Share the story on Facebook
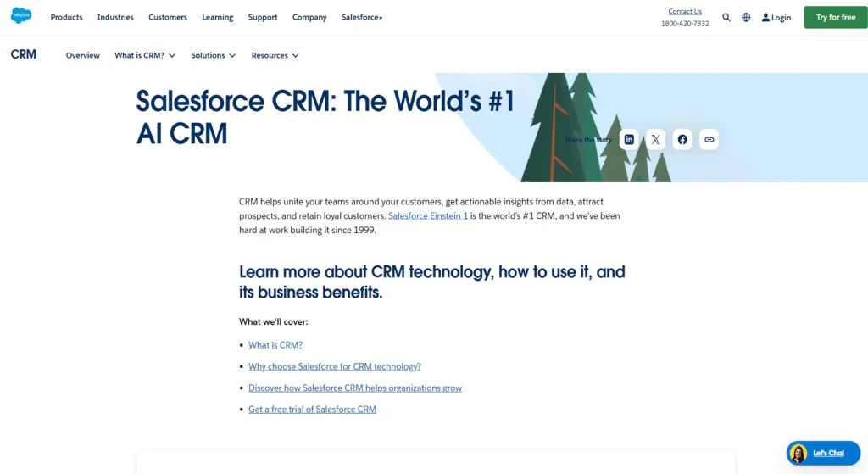This screenshot has height=474, width=868. tap(682, 140)
